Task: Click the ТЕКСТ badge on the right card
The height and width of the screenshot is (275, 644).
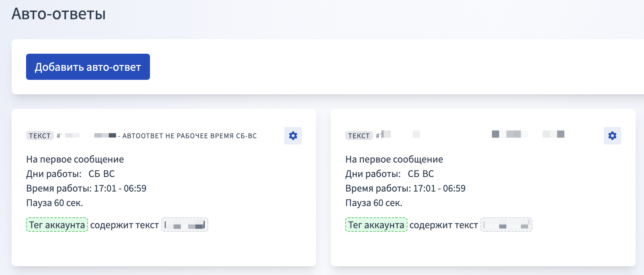Action: click(359, 136)
